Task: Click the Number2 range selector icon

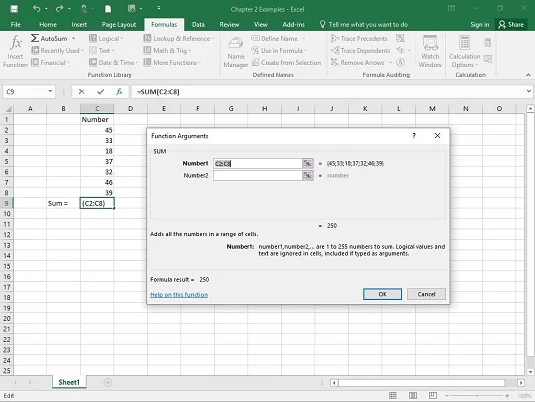Action: (307, 175)
